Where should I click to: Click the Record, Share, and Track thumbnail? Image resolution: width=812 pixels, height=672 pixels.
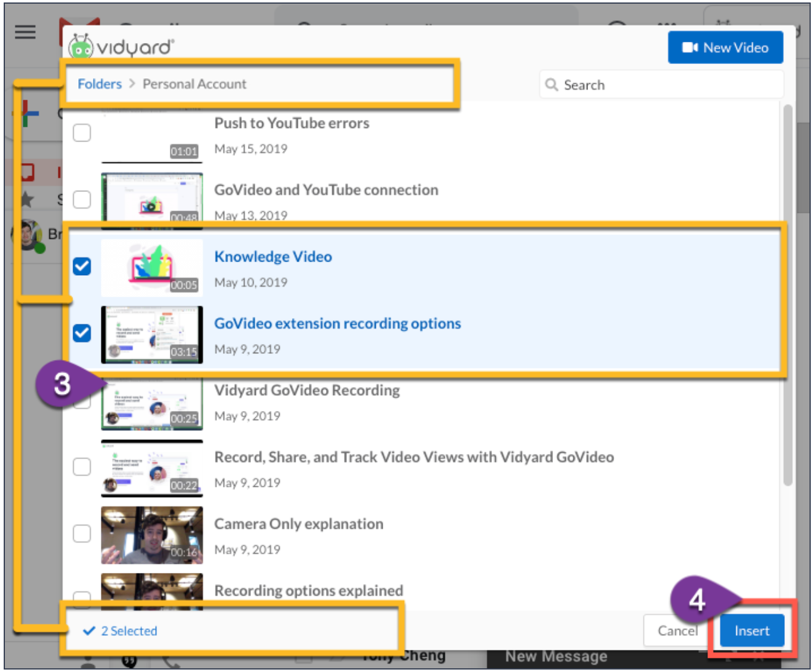[x=152, y=468]
